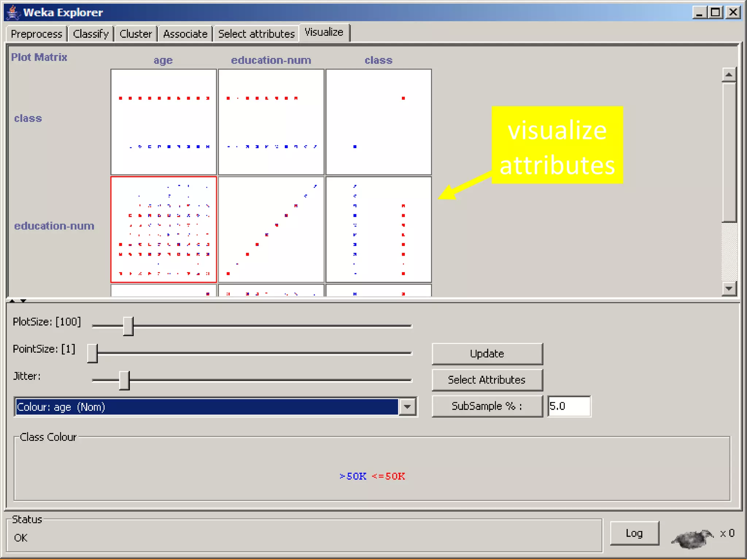Click the Jitter slider handle
This screenshot has height=560, width=747.
click(x=124, y=381)
